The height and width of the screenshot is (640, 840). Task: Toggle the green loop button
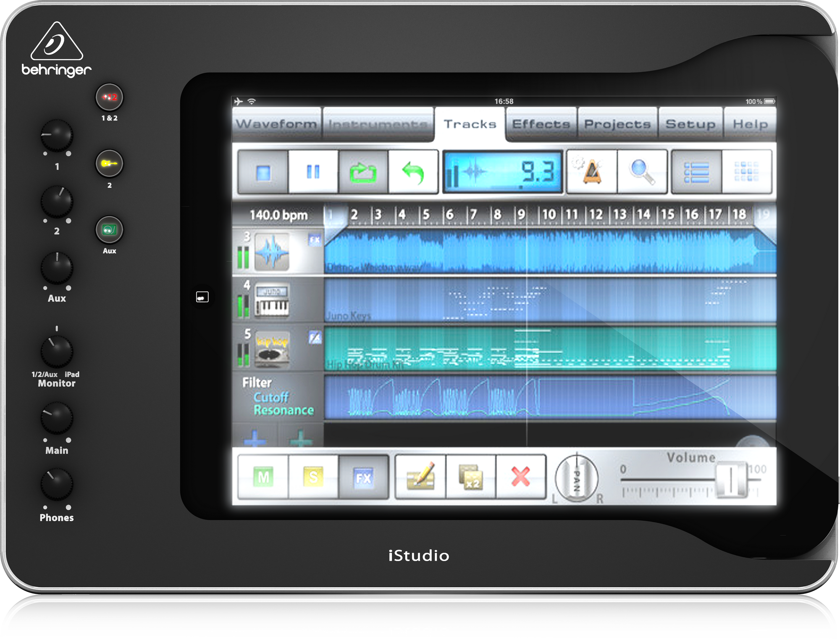[x=363, y=172]
